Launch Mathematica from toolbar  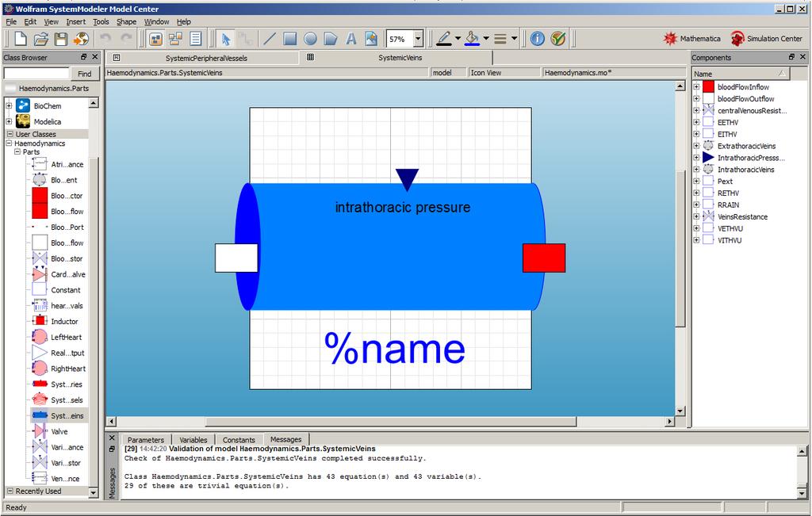tap(691, 39)
